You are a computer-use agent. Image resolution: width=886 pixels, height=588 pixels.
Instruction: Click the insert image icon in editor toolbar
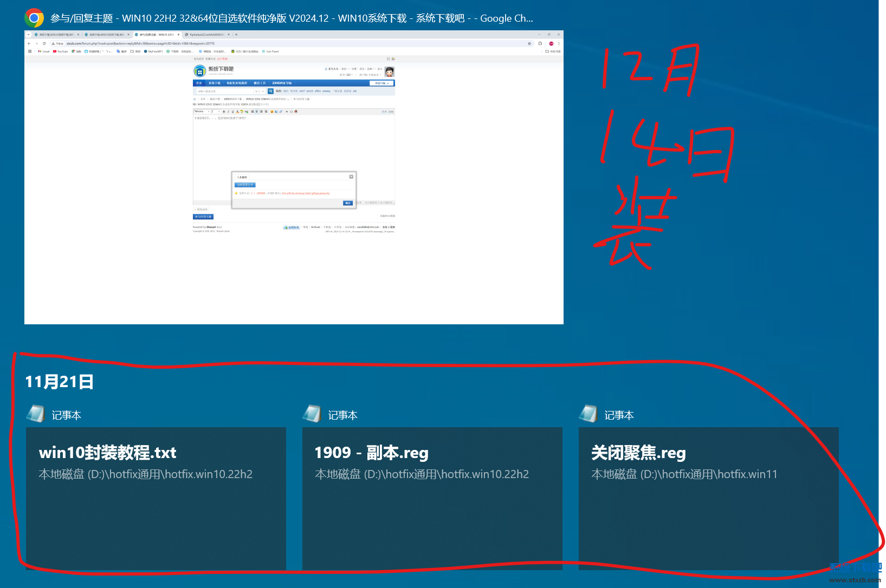(276, 112)
